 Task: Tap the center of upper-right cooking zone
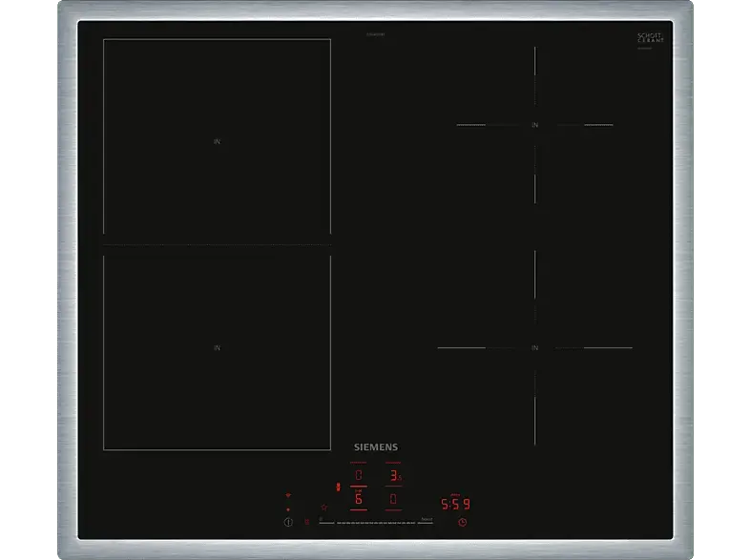tap(535, 125)
